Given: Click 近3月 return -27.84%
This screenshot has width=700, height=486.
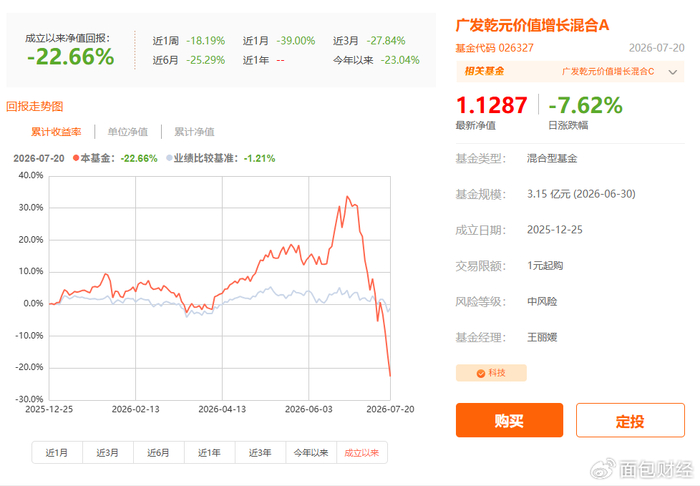Looking at the screenshot, I should pos(386,41).
